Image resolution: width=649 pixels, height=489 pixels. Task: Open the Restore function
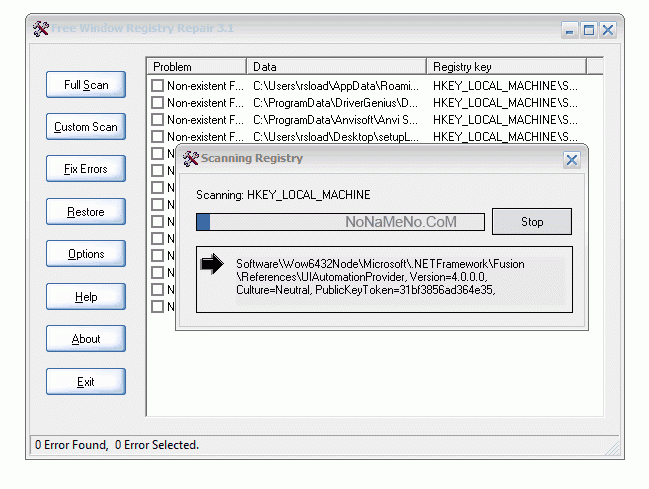point(86,212)
